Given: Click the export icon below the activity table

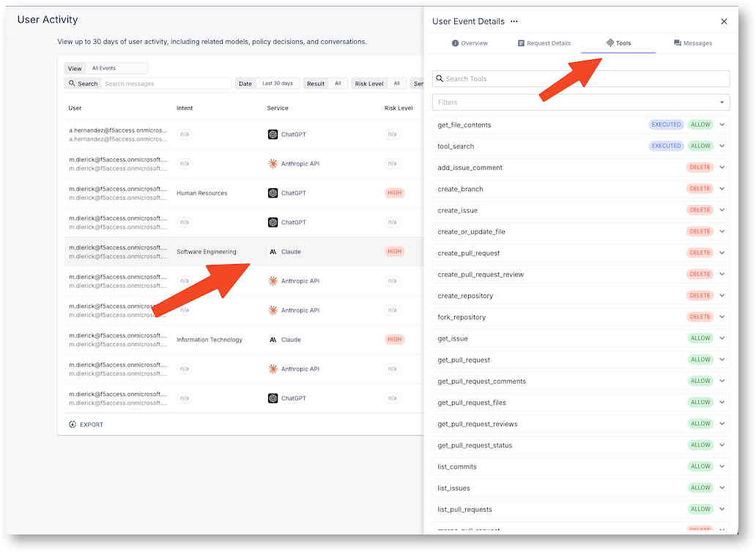Looking at the screenshot, I should click(x=73, y=425).
